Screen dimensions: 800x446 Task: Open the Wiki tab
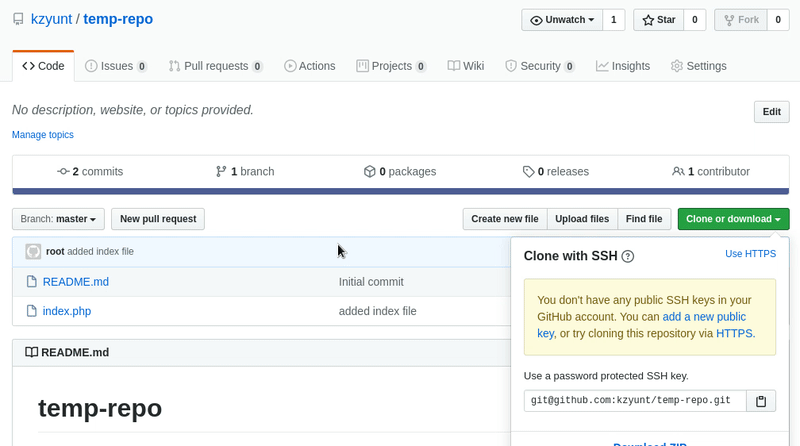click(466, 66)
